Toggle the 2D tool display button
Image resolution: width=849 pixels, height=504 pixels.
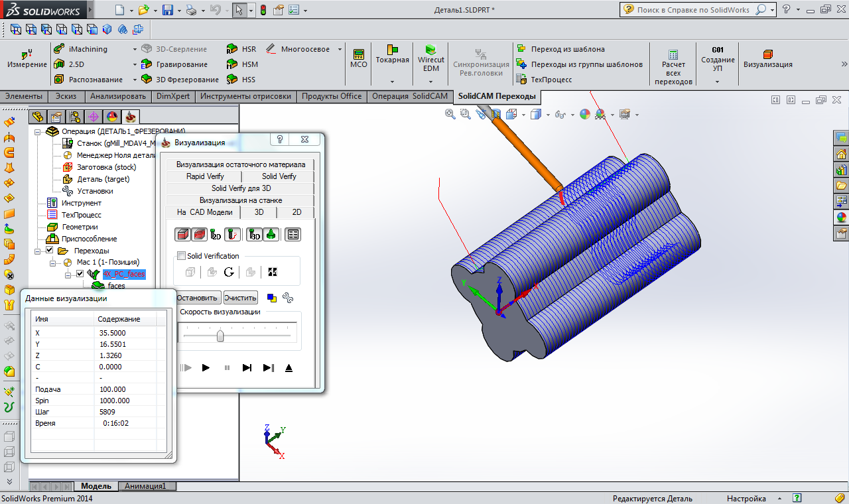(216, 234)
